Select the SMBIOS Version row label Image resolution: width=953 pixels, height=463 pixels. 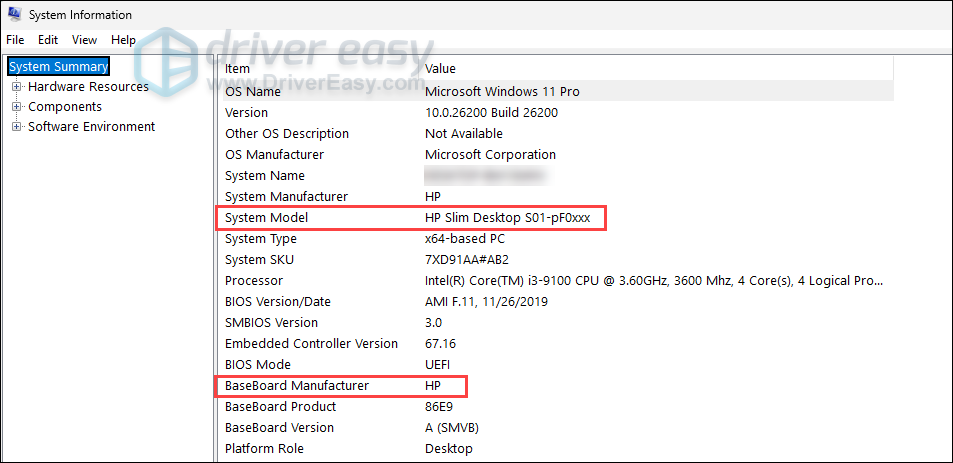click(x=271, y=323)
